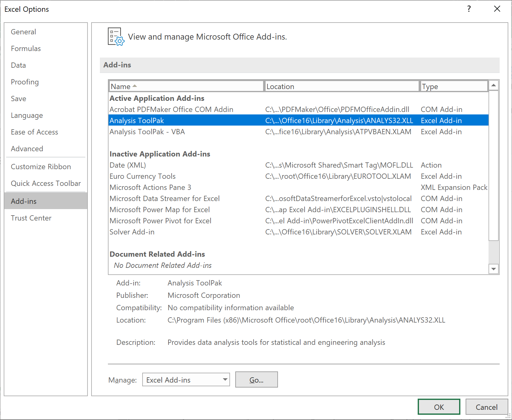512x420 pixels.
Task: Close the Excel Options dialog
Action: coord(497,9)
